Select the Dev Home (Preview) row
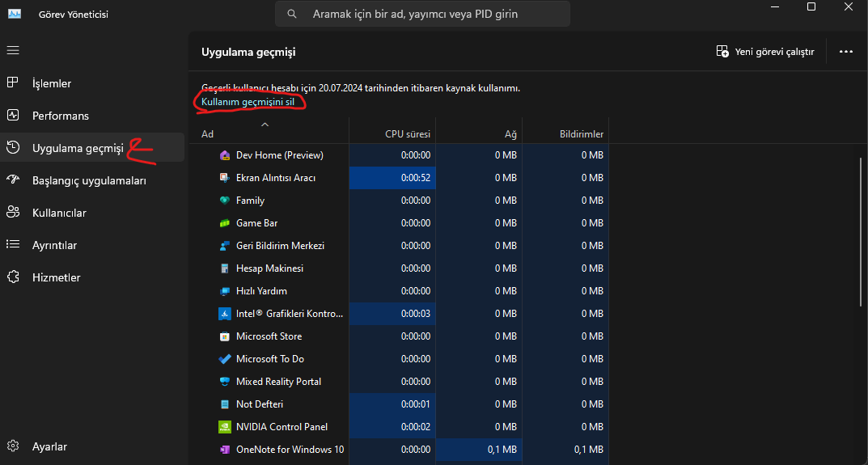This screenshot has height=465, width=868. [x=399, y=155]
